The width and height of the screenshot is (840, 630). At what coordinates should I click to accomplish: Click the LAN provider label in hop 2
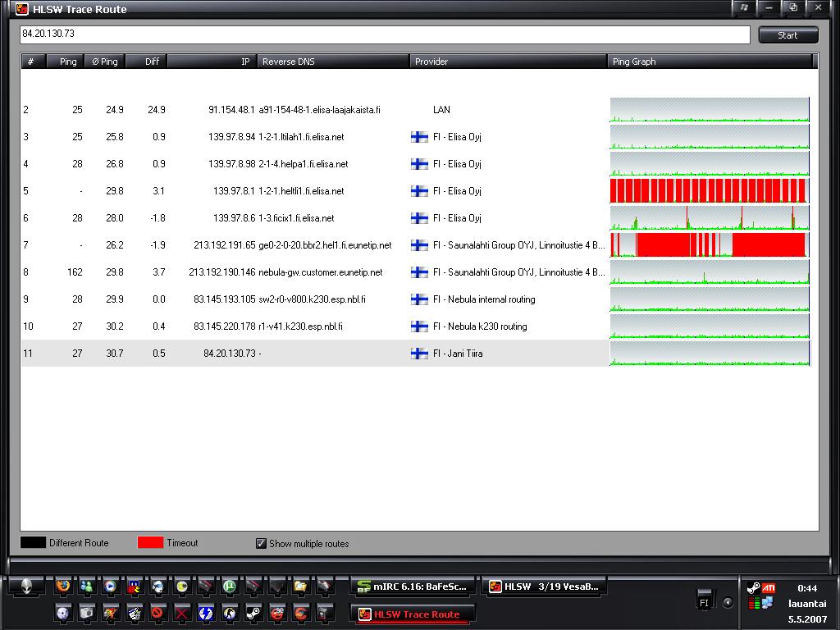tap(441, 110)
